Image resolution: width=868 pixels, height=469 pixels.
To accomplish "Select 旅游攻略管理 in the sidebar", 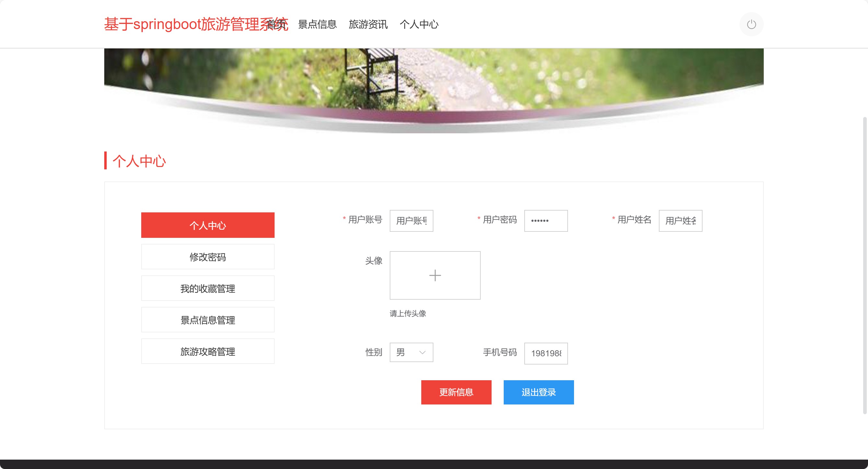I will [x=208, y=351].
